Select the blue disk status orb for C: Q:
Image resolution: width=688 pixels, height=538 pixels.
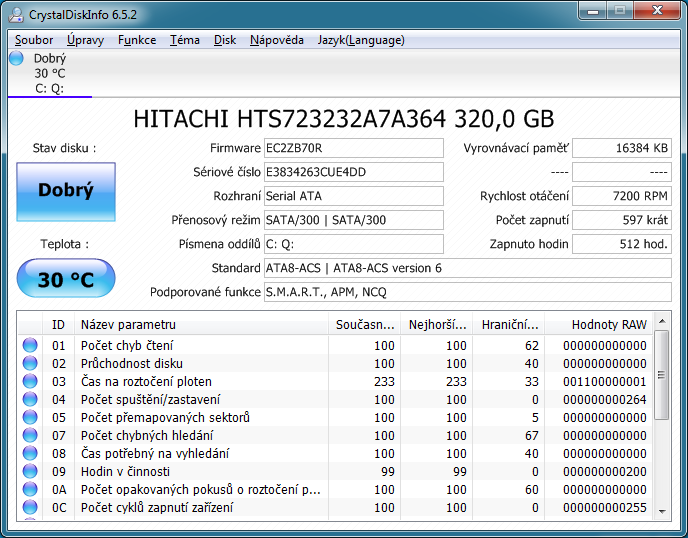click(x=16, y=59)
